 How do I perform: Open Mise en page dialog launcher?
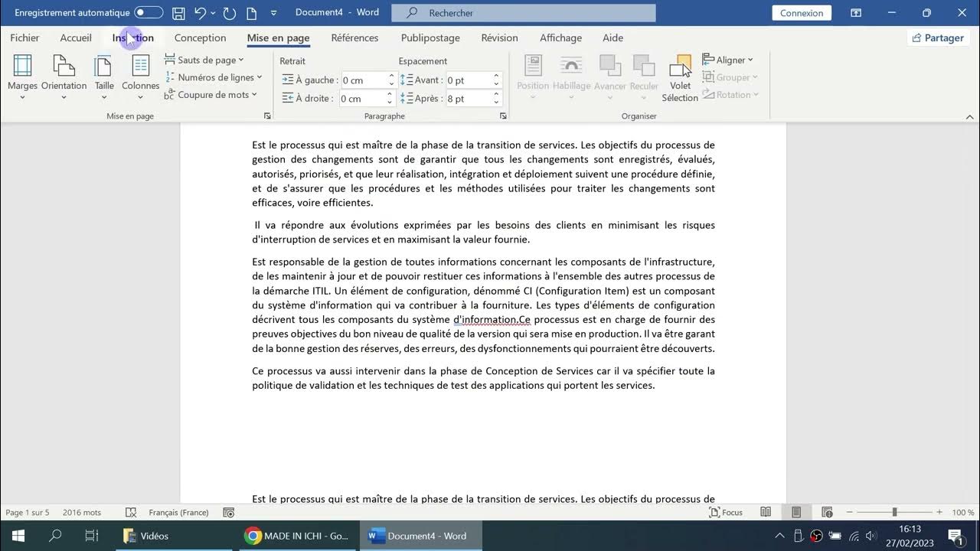pos(267,116)
